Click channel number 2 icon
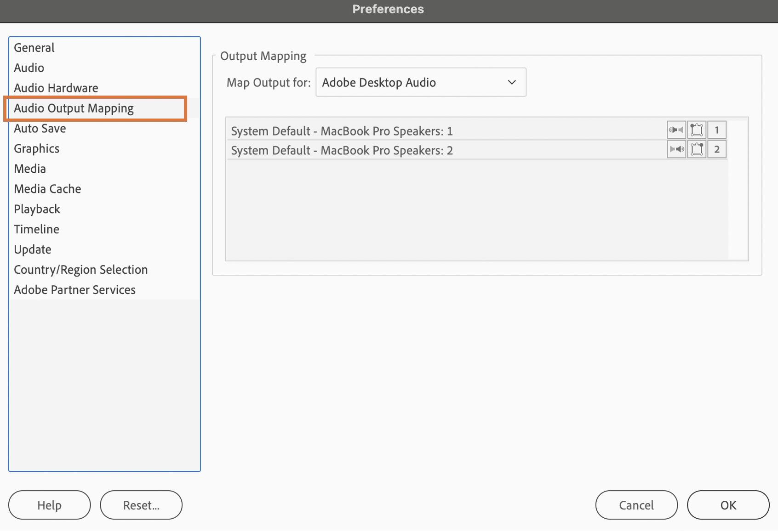 (x=716, y=149)
